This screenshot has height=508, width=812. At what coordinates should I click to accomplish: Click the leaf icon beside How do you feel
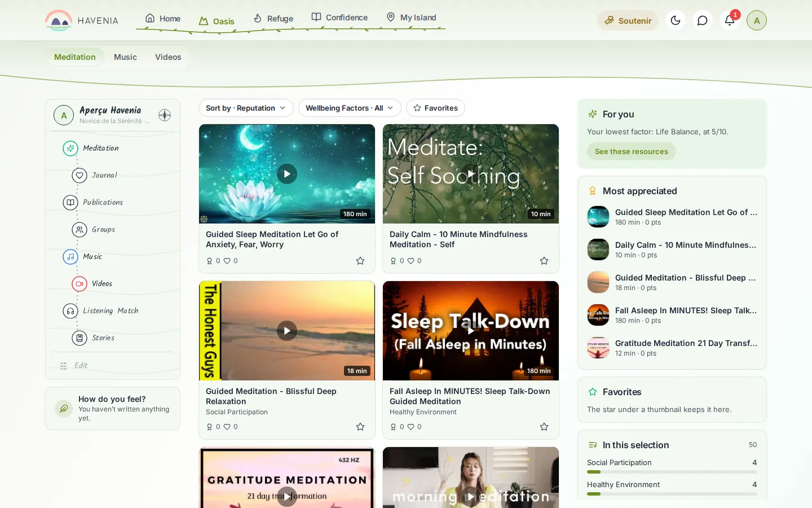[63, 408]
